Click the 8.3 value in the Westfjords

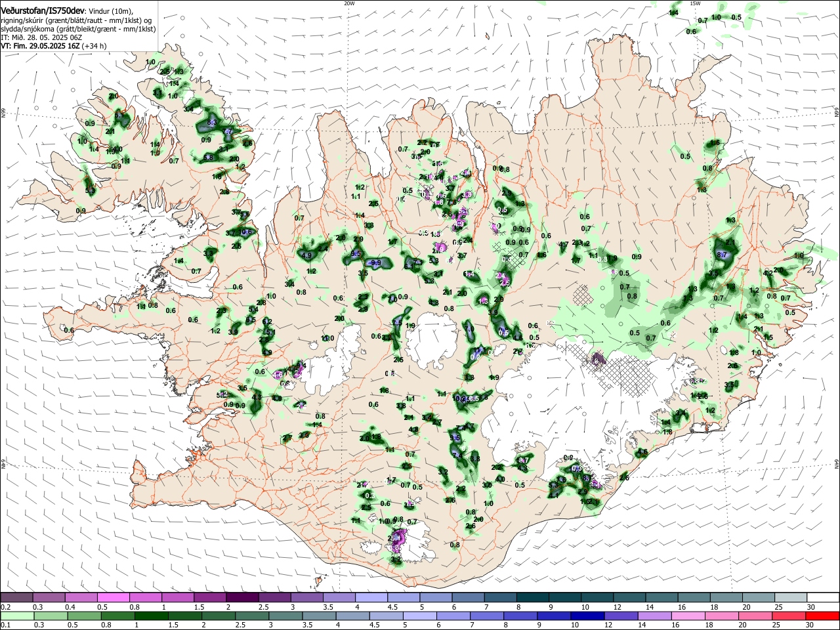tap(211, 123)
